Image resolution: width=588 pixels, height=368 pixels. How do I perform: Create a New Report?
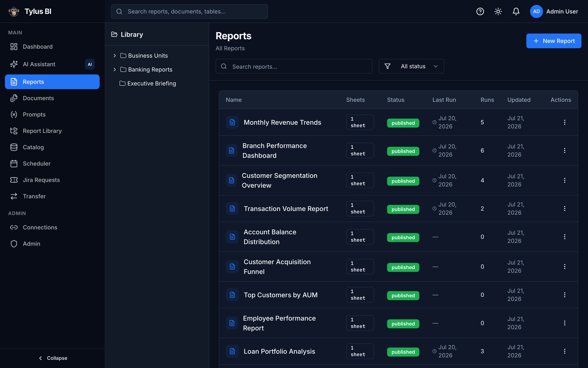[x=554, y=41]
